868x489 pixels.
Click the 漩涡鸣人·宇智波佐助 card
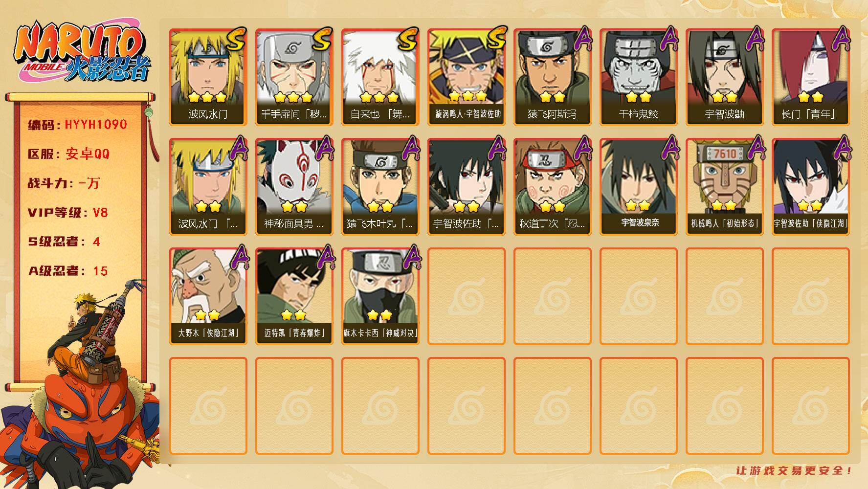467,77
